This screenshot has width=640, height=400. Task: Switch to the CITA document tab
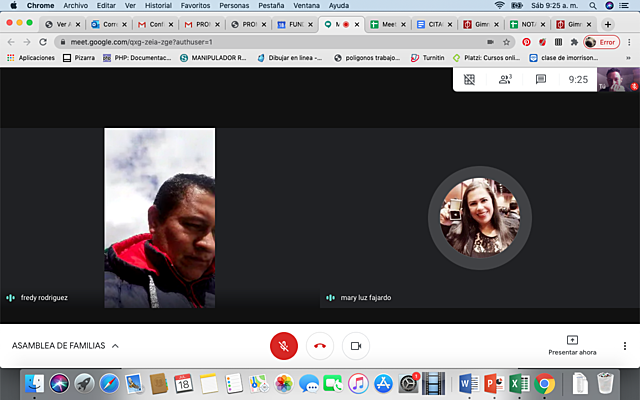(x=434, y=24)
